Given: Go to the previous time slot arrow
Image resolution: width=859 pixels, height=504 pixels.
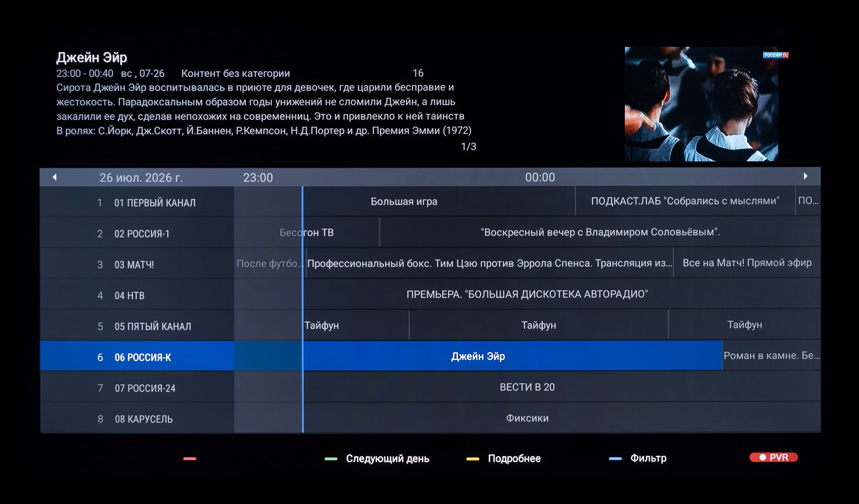Looking at the screenshot, I should click(x=55, y=177).
